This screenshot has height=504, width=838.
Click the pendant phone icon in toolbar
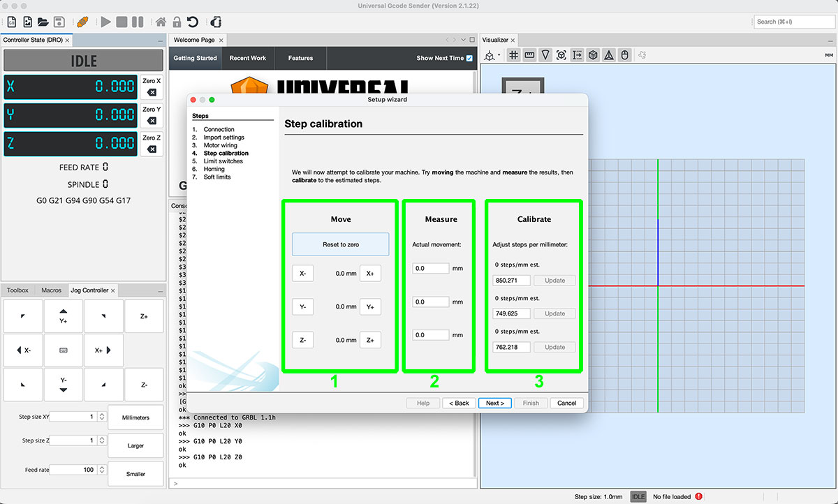216,22
